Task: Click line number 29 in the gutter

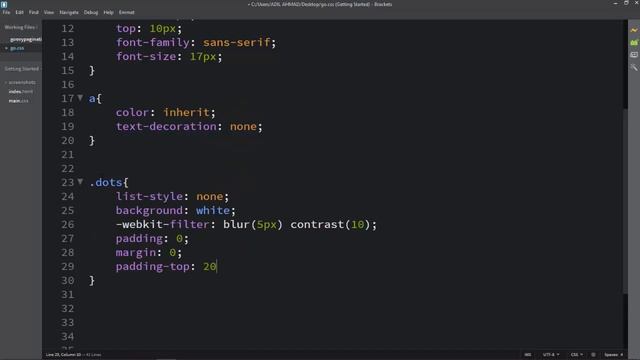Action: coord(67,267)
